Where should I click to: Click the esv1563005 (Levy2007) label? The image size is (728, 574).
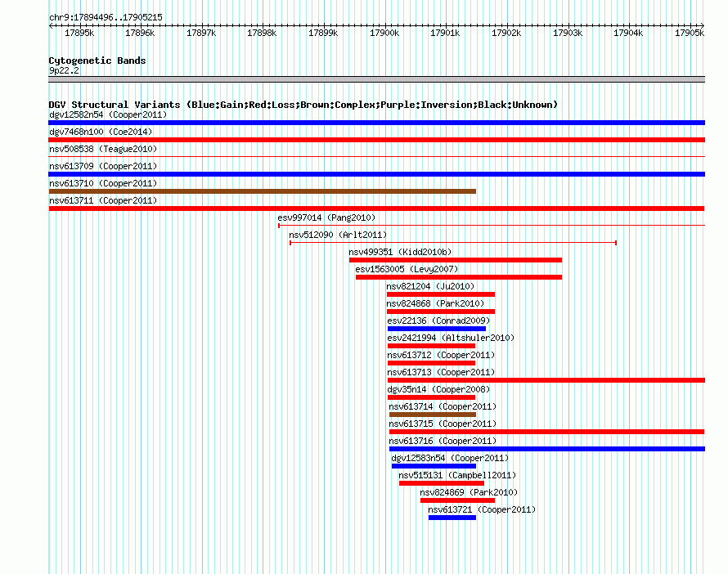pos(407,269)
